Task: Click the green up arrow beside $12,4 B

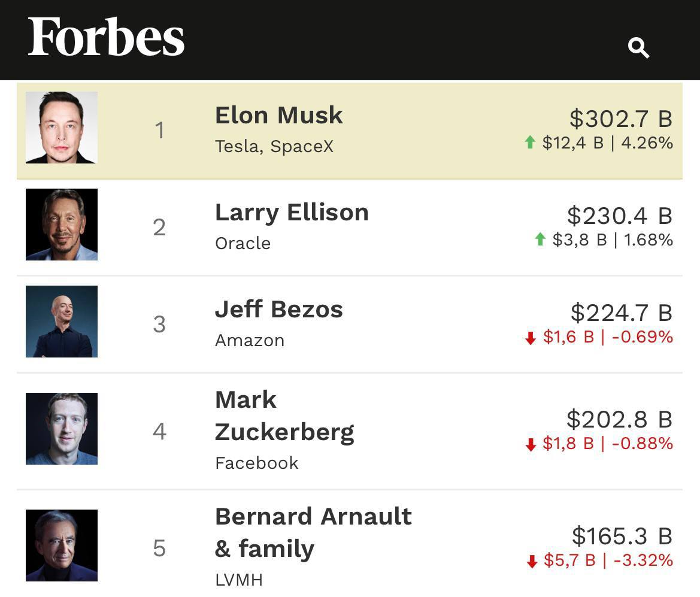Action: pos(529,143)
